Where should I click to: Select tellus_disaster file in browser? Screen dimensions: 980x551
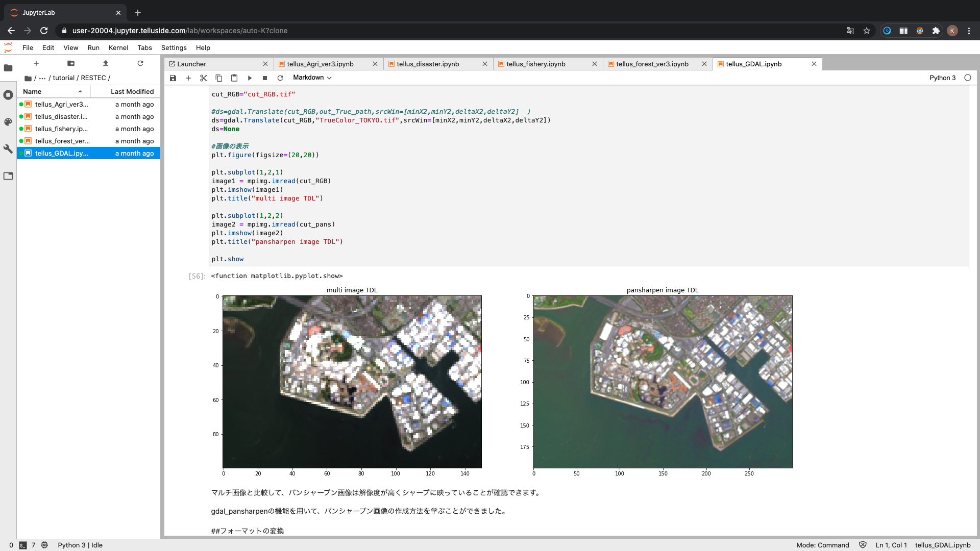(88, 116)
